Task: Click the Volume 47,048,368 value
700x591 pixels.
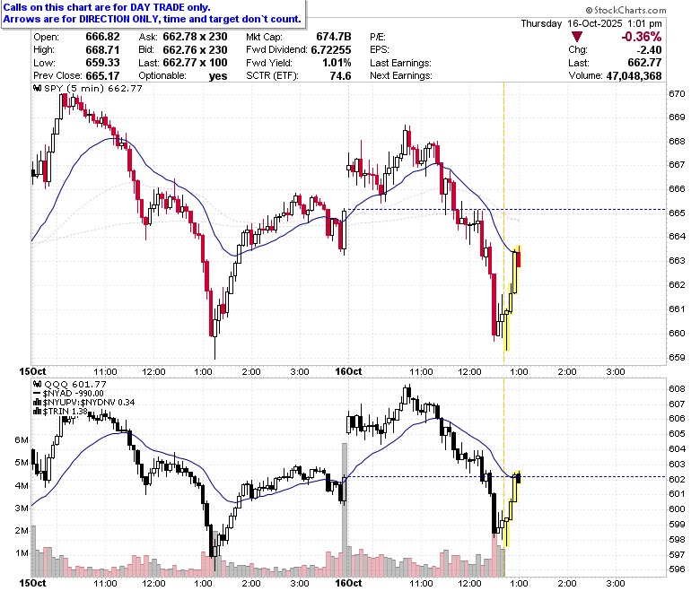Action: (634, 76)
